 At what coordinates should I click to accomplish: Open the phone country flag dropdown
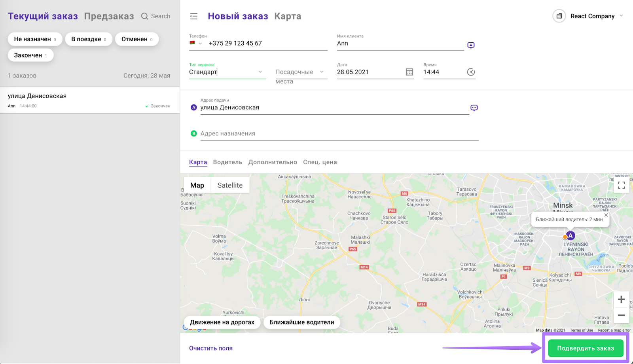196,43
